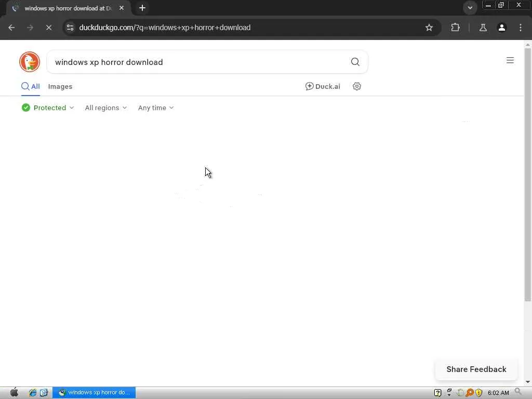
Task: Open site information icon in address bar
Action: (70, 28)
